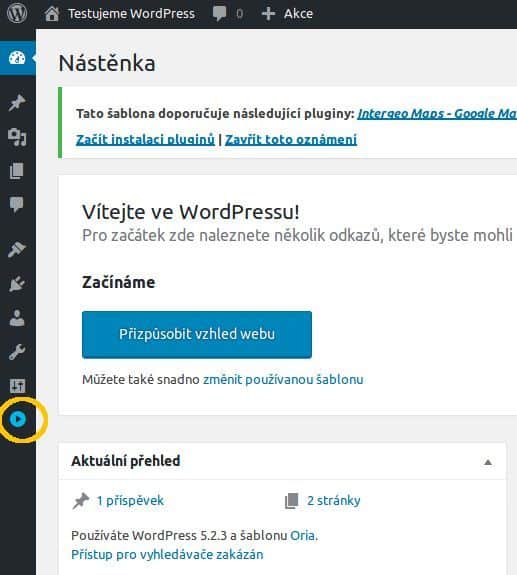Open the Media library sidebar icon

coord(17,137)
